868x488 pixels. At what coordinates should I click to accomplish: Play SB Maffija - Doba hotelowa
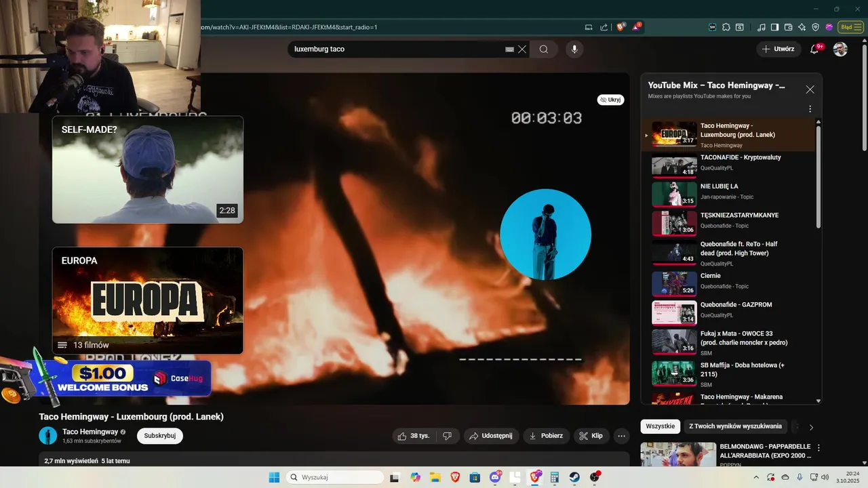click(728, 373)
